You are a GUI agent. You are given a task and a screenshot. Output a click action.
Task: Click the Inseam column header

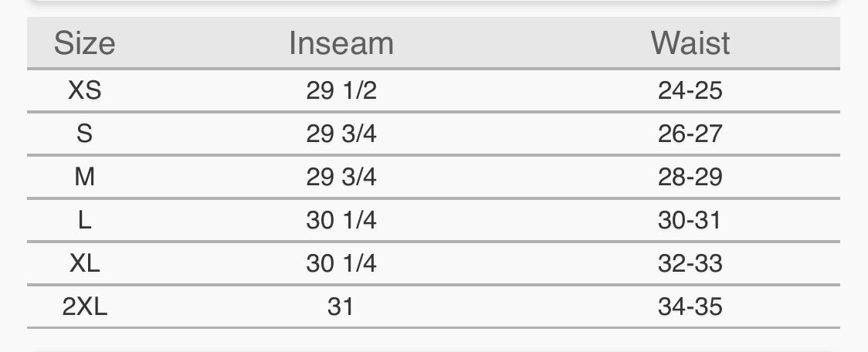[x=341, y=43]
